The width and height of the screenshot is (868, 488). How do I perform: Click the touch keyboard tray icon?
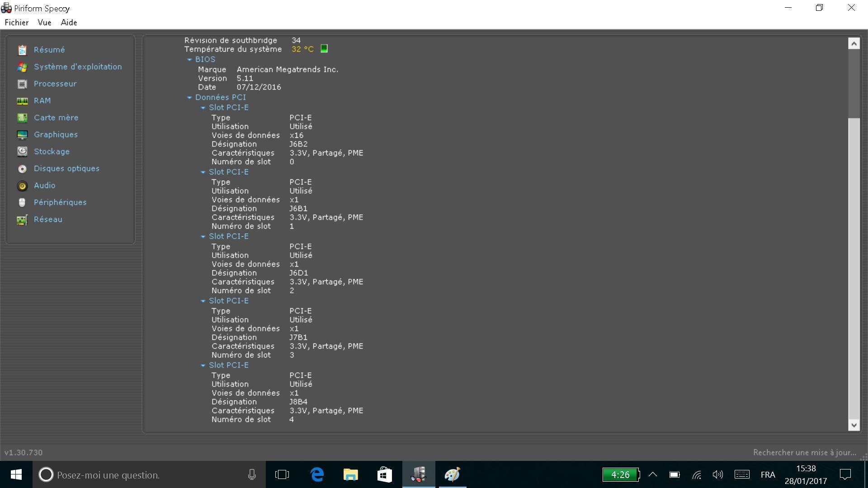(742, 474)
